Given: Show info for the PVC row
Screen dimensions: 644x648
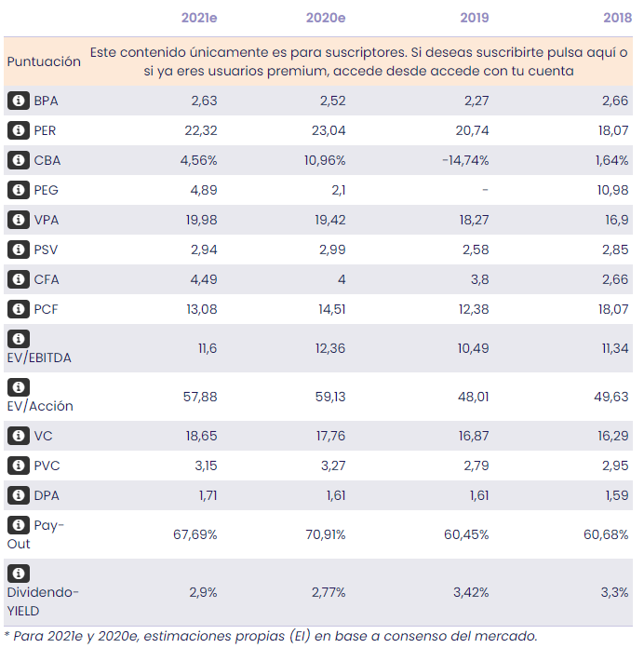Looking at the screenshot, I should coord(18,466).
